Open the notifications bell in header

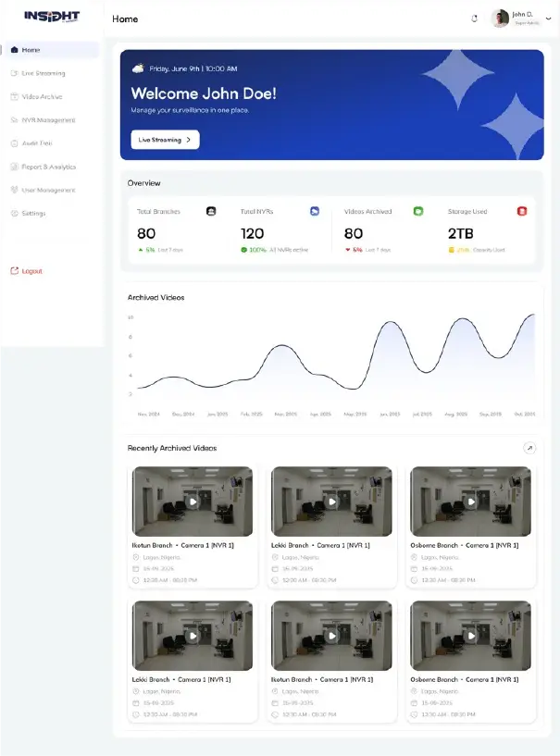click(x=474, y=19)
